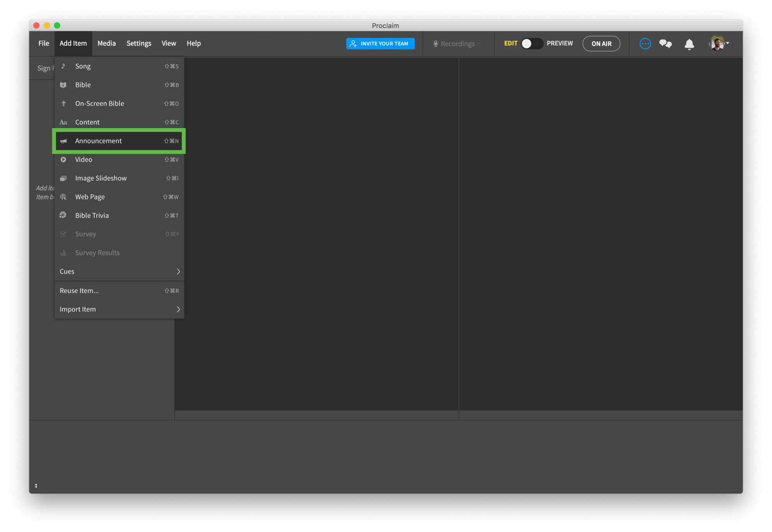Expand the Cues submenu

119,271
